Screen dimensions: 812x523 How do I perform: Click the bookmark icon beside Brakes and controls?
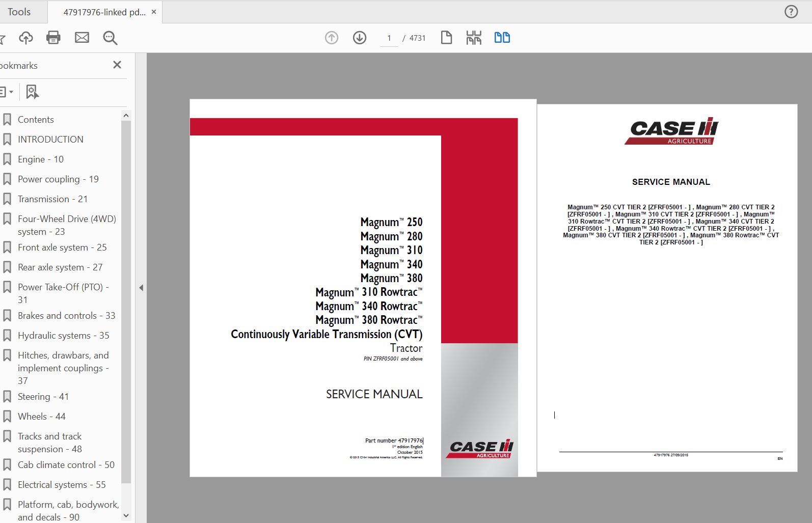[7, 316]
